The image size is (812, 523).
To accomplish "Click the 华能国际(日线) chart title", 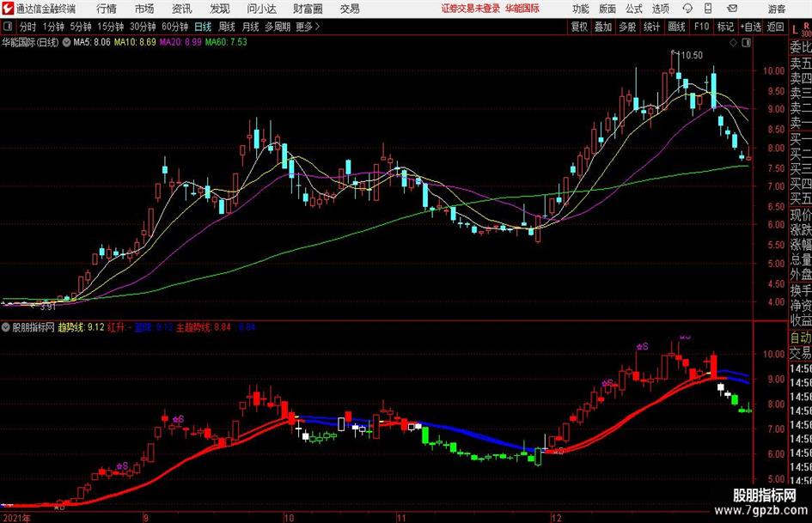I will (x=30, y=42).
